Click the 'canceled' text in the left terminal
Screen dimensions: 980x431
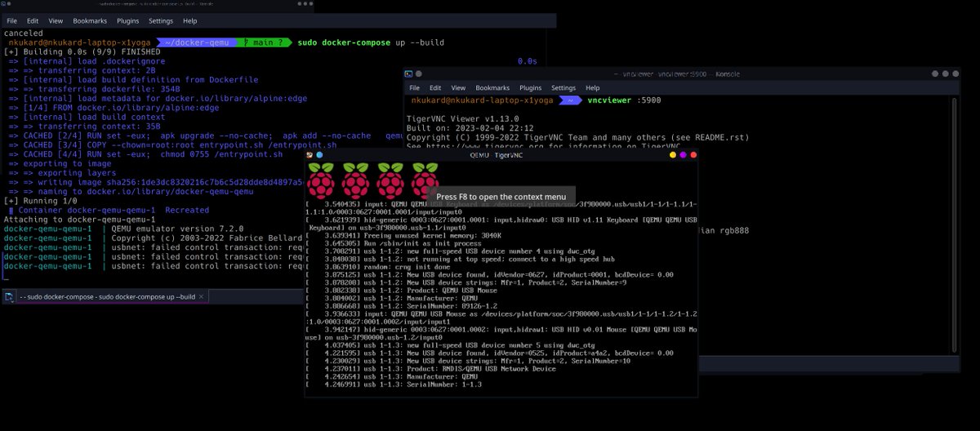tap(23, 33)
